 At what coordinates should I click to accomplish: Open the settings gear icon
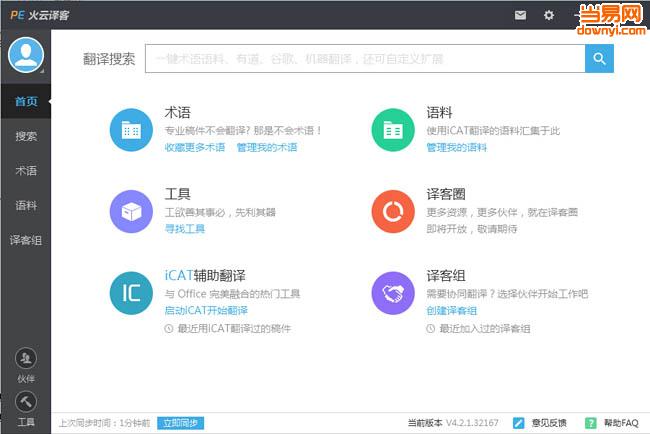pyautogui.click(x=548, y=15)
